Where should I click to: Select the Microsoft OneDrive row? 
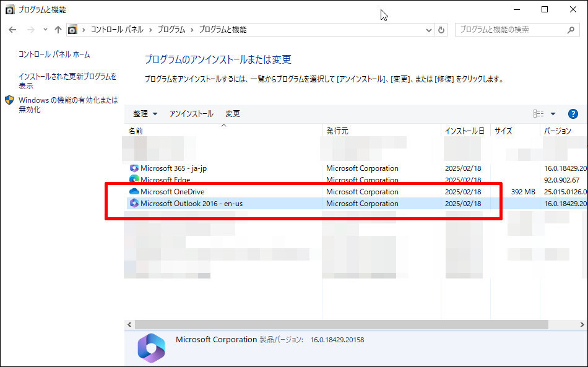tap(357, 192)
